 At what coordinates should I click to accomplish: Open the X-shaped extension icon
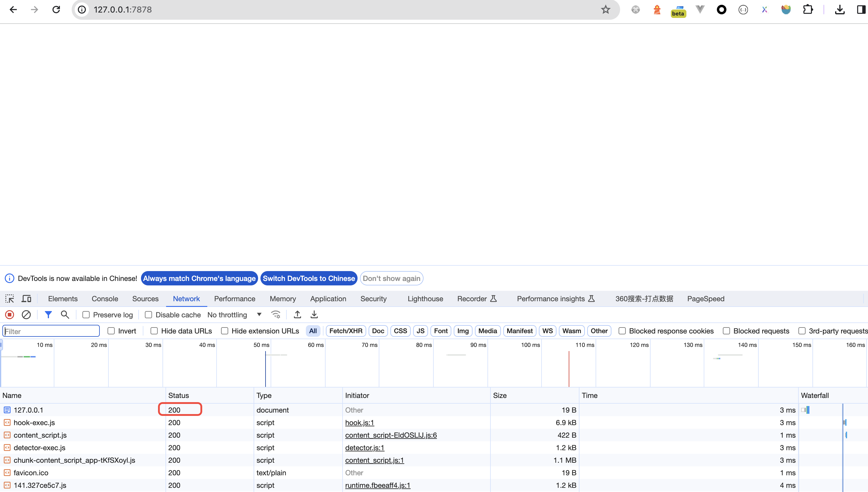point(765,10)
